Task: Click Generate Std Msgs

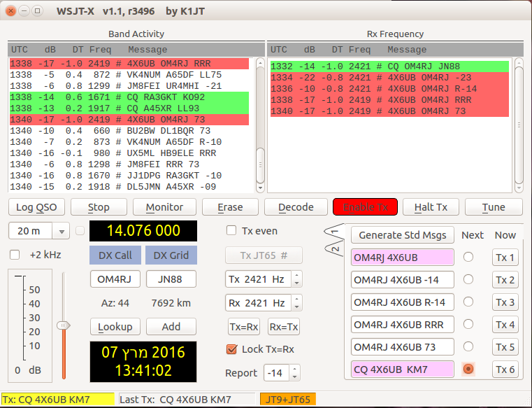Action: click(x=403, y=235)
